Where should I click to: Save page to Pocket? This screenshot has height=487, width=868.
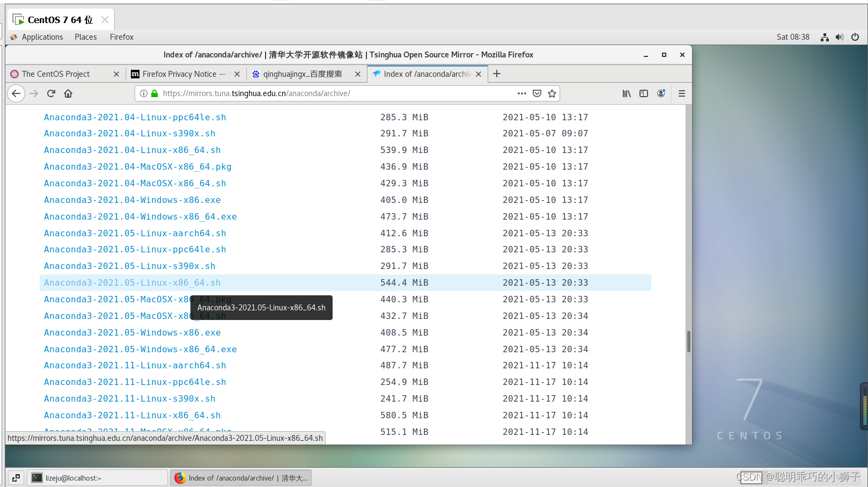537,93
